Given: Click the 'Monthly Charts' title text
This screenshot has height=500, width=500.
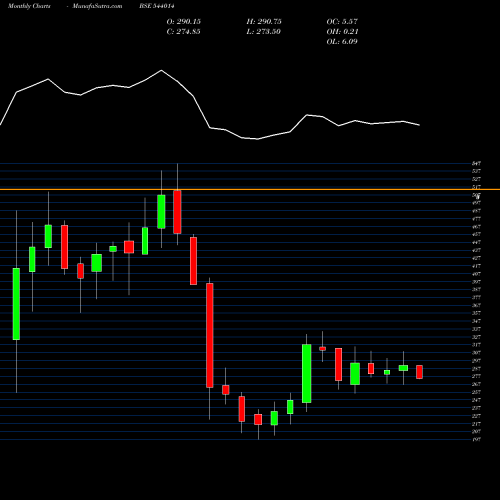Looking at the screenshot, I should [29, 6].
